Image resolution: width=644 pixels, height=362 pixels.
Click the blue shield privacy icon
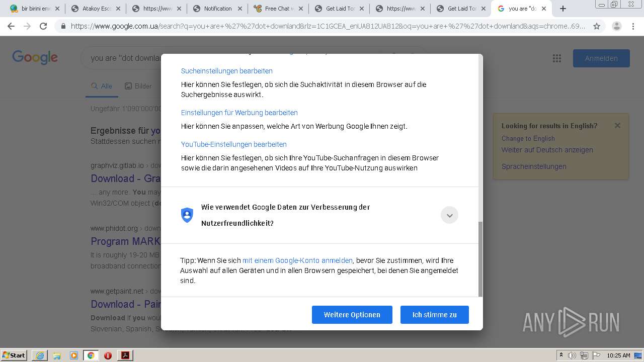[187, 215]
